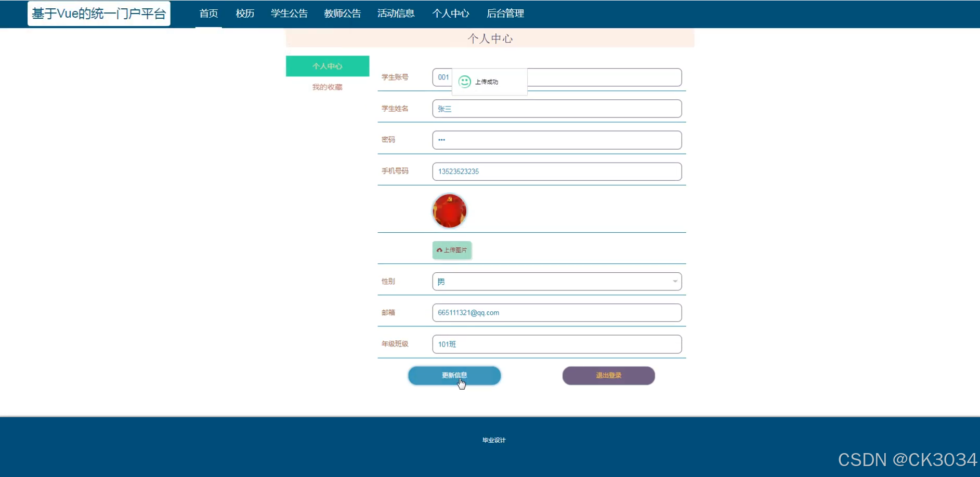Open the 教师公告 page from navbar
The width and height of the screenshot is (980, 477).
pyautogui.click(x=342, y=14)
